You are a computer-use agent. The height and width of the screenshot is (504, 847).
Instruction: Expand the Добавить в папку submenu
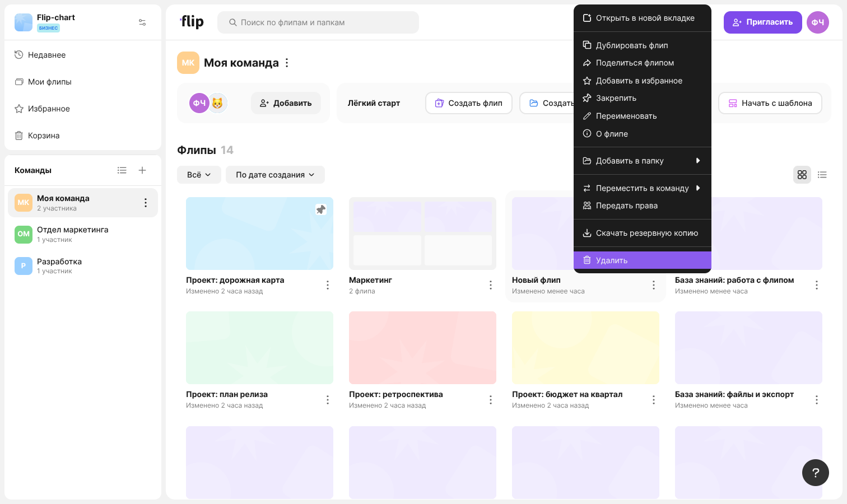643,161
